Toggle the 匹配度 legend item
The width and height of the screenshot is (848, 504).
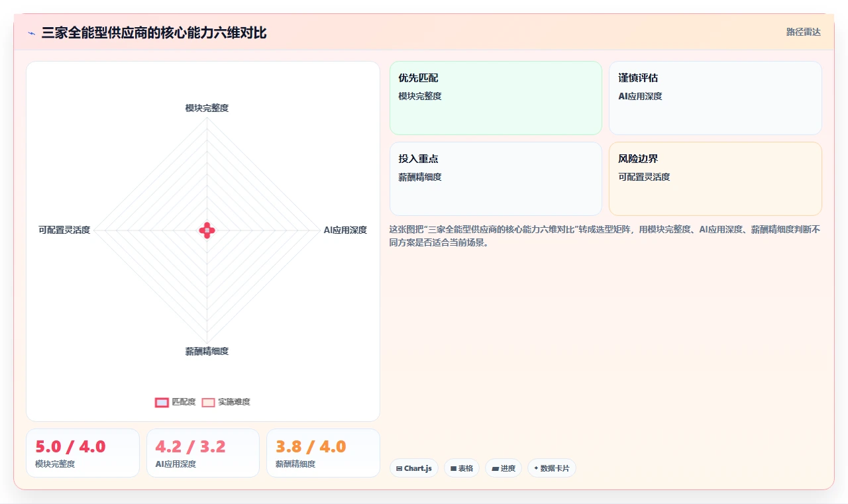[176, 402]
